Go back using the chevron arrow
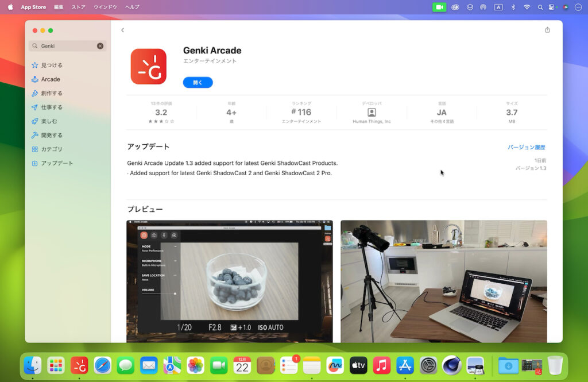This screenshot has width=588, height=382. click(122, 29)
